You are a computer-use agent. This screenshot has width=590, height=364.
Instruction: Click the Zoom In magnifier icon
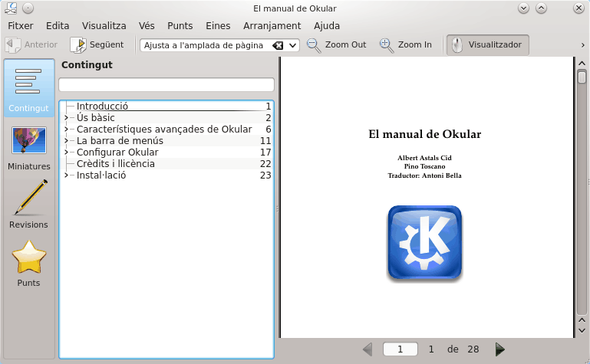click(x=387, y=44)
